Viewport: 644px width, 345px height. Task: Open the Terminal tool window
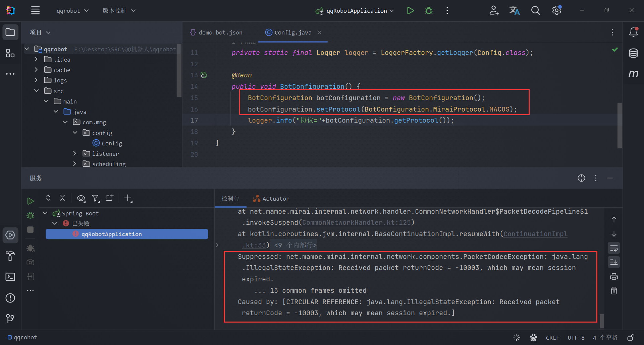(x=10, y=277)
